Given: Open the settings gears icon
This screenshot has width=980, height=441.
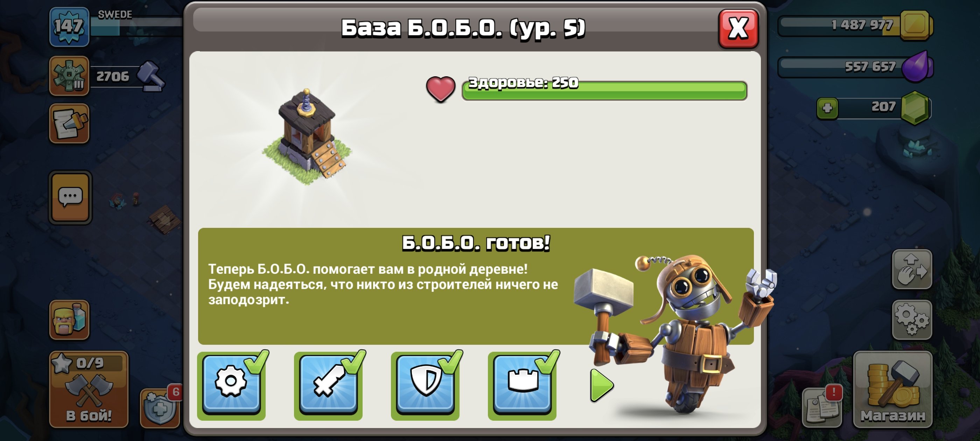Looking at the screenshot, I should pyautogui.click(x=912, y=320).
